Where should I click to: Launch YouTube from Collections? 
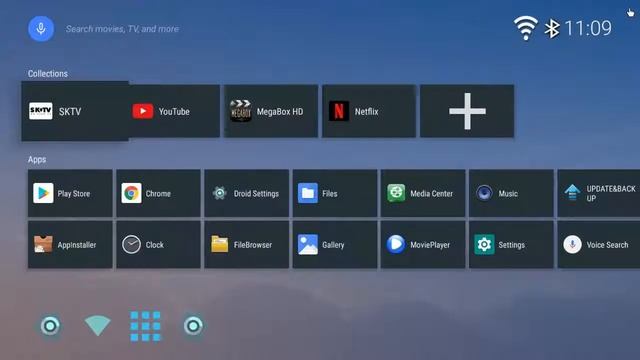click(x=174, y=111)
